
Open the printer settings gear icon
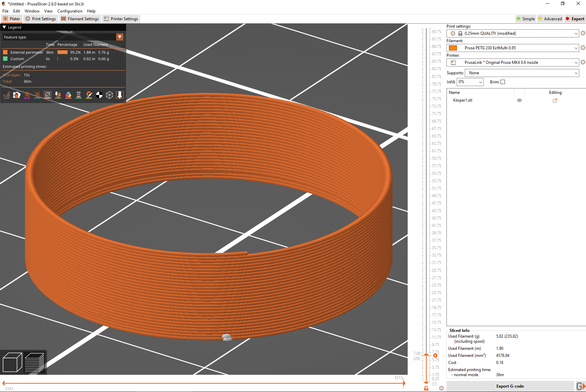point(583,62)
